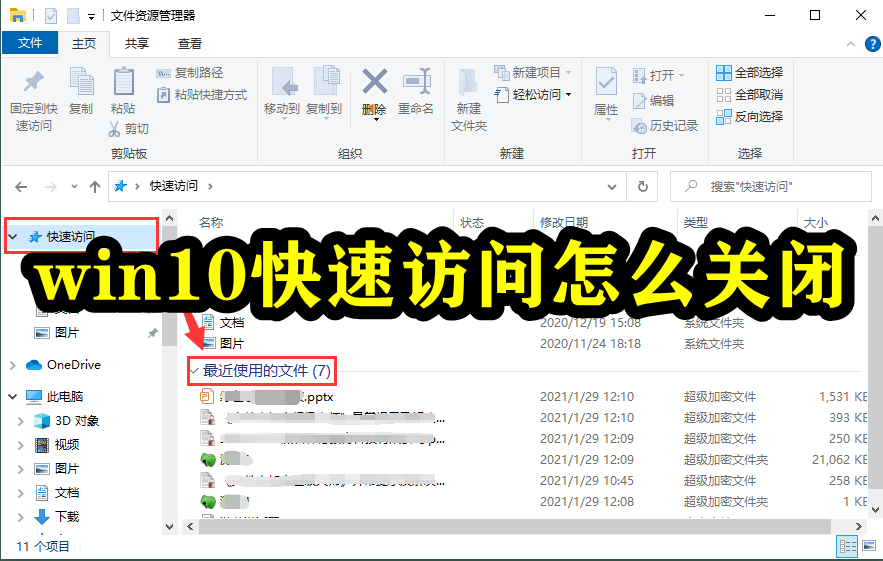
Task: Collapse the This PC tree node
Action: click(13, 397)
